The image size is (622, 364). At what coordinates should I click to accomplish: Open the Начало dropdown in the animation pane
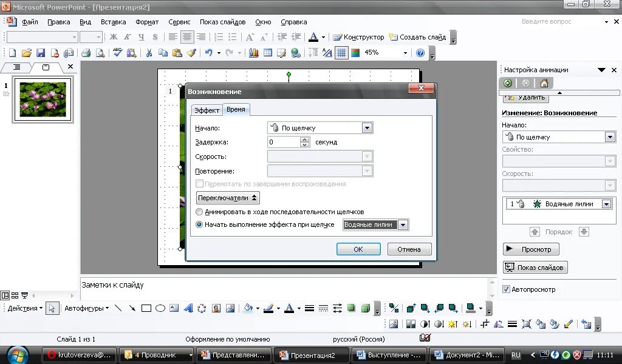610,137
